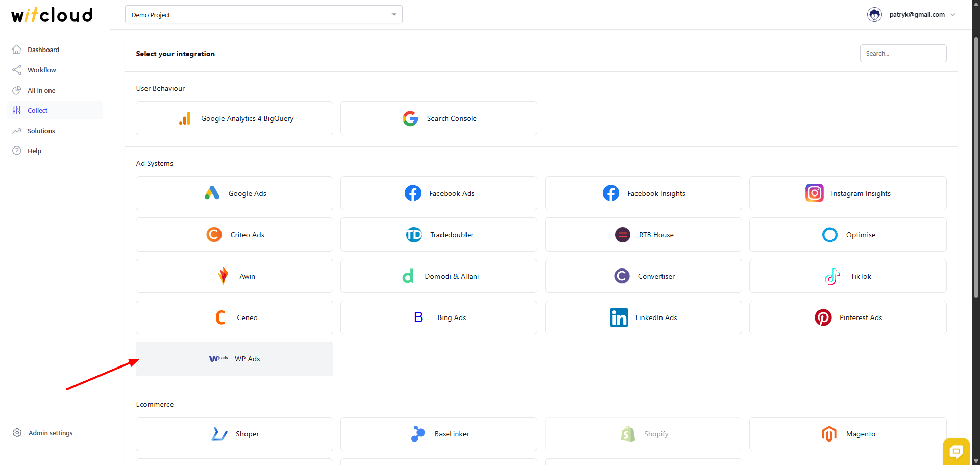
Task: Click the Google Ads logo icon
Action: pyautogui.click(x=212, y=193)
